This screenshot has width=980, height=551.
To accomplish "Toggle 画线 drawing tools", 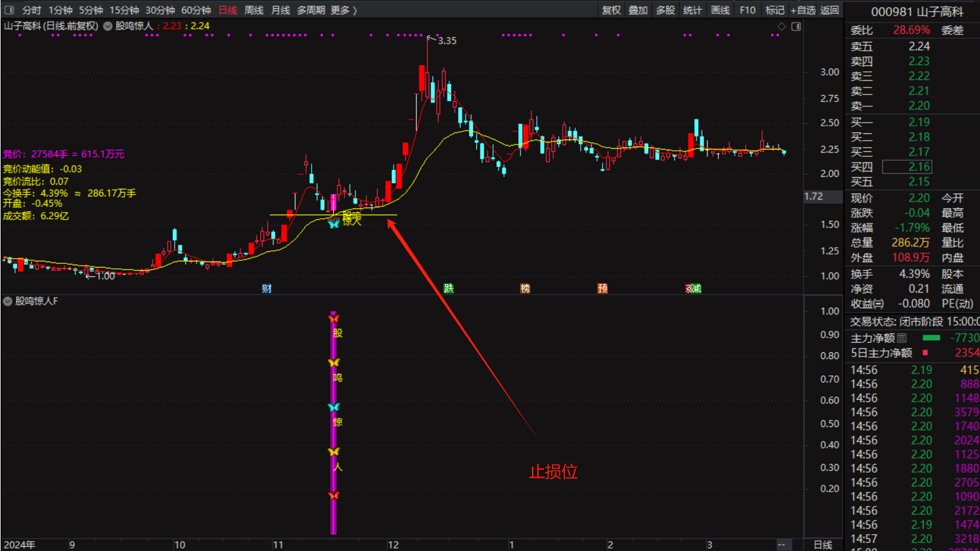I will pyautogui.click(x=720, y=10).
